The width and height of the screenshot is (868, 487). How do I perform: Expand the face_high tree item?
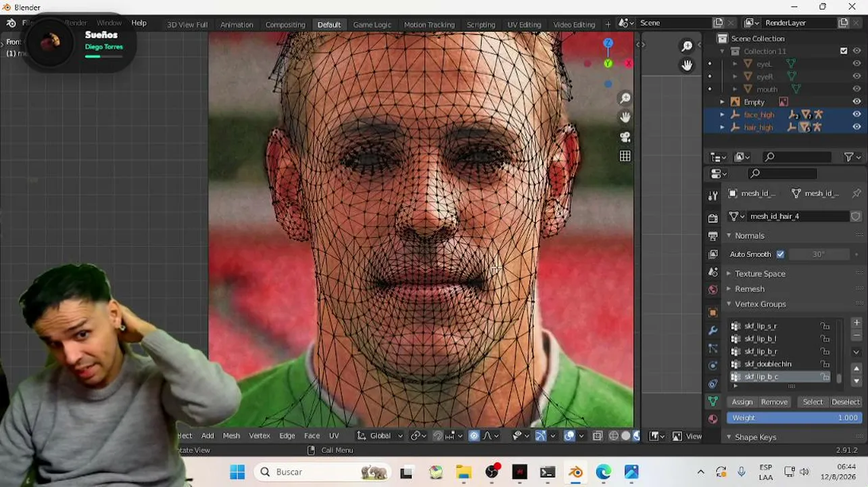click(722, 114)
